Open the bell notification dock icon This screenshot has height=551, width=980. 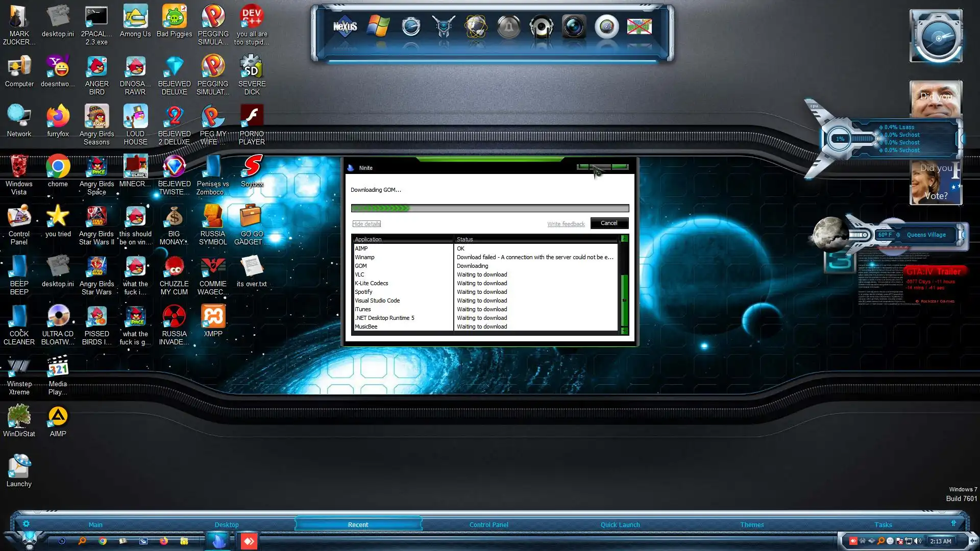[x=508, y=27]
